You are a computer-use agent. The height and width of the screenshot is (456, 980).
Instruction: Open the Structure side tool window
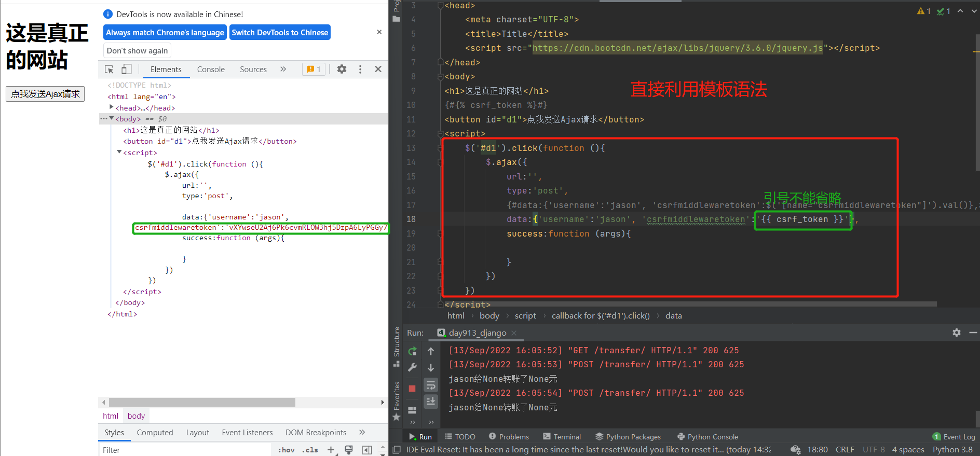pyautogui.click(x=397, y=346)
